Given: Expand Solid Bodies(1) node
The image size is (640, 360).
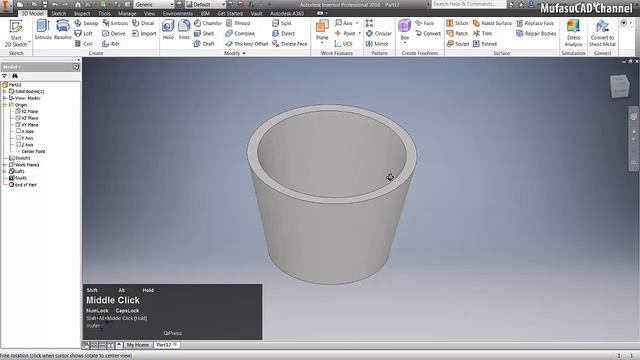Looking at the screenshot, I should tap(4, 91).
